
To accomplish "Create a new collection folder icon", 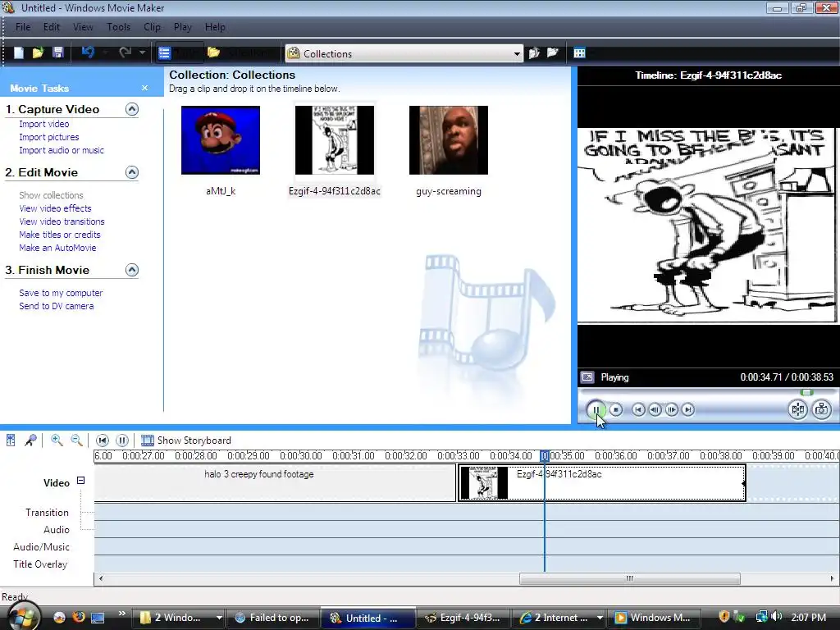I will [x=552, y=52].
